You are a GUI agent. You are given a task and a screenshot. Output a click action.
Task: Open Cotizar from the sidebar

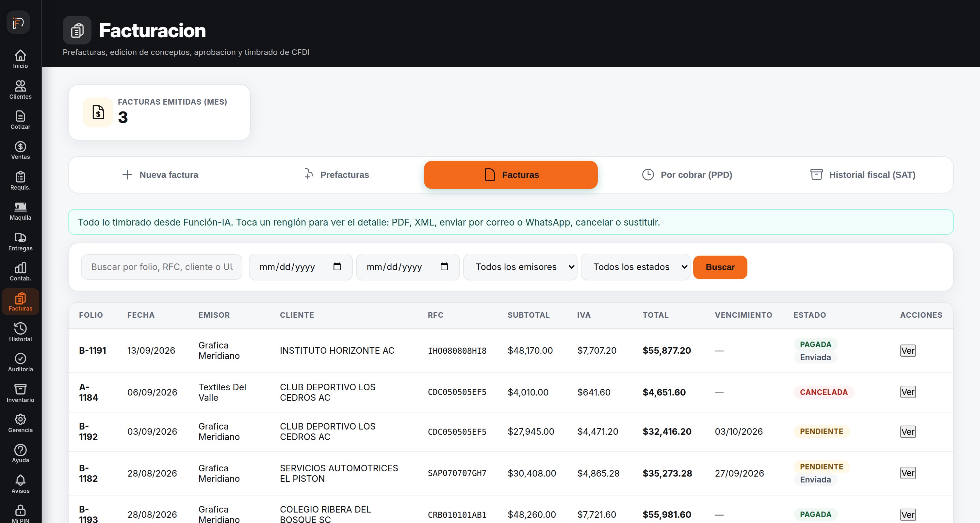click(20, 120)
